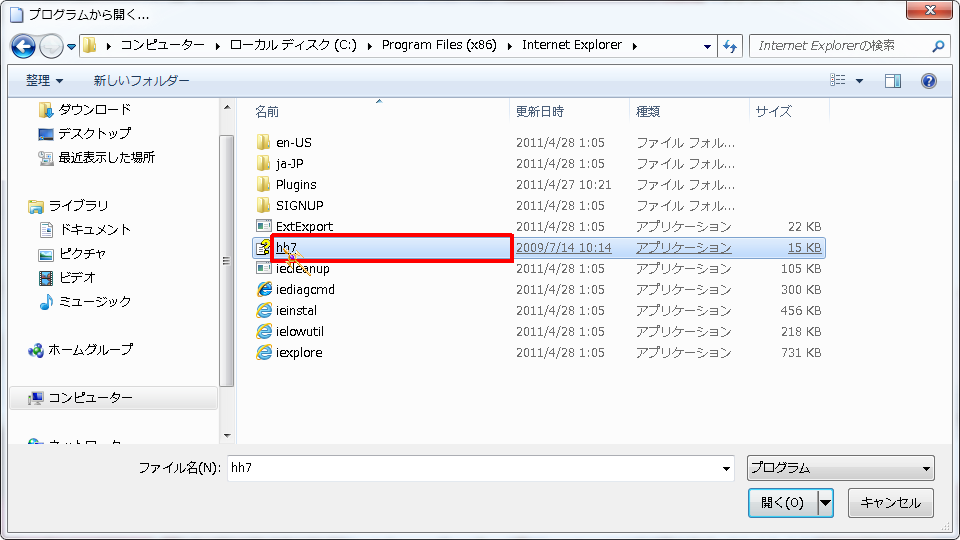Toggle the preview pane icon
960x540 pixels.
[893, 80]
